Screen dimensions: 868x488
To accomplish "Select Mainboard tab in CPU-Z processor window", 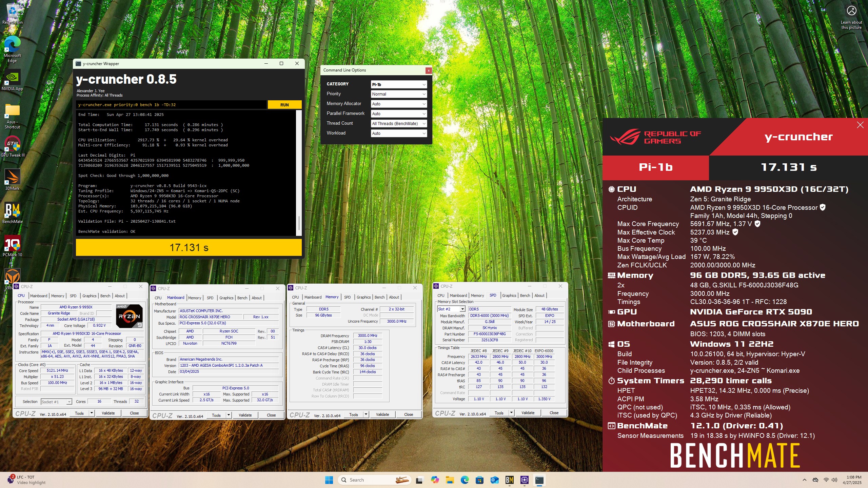I will tap(39, 296).
